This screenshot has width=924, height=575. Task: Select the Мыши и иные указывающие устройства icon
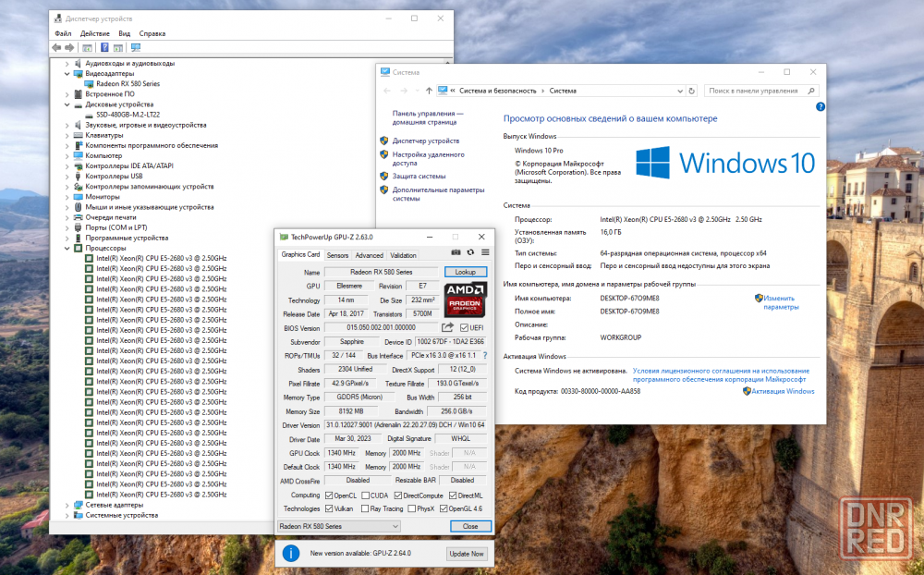click(78, 207)
